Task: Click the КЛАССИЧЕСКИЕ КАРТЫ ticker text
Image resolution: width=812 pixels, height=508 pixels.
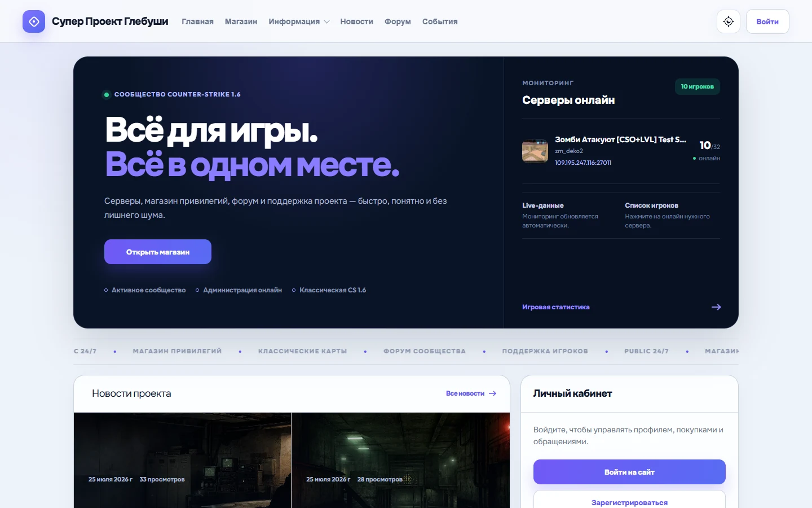Action: 302,351
